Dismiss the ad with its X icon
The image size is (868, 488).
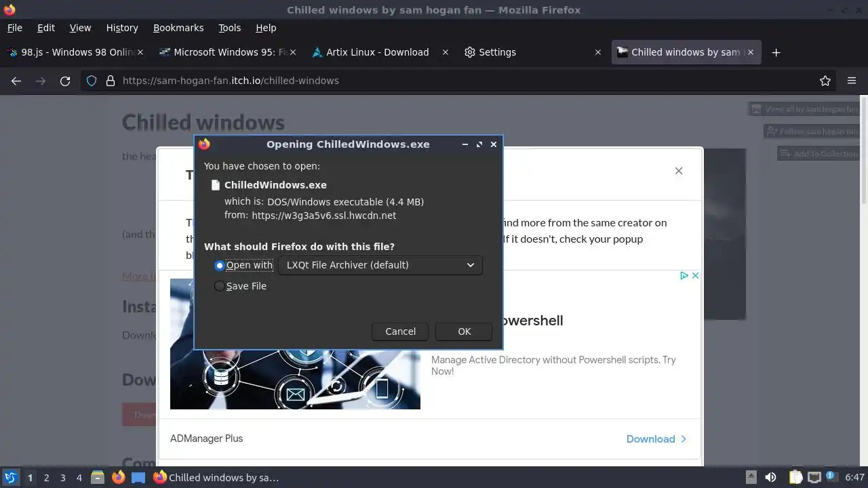pyautogui.click(x=695, y=276)
